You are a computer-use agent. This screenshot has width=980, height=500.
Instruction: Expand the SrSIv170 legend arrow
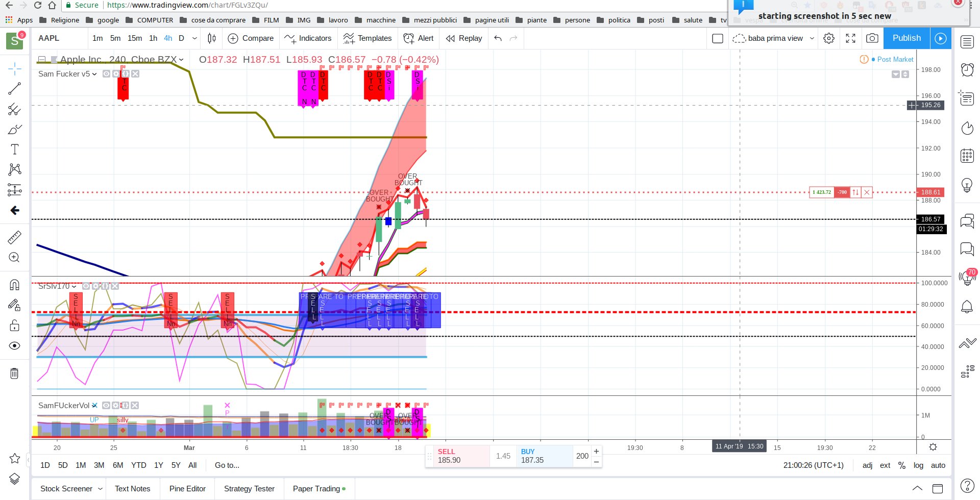(x=74, y=286)
